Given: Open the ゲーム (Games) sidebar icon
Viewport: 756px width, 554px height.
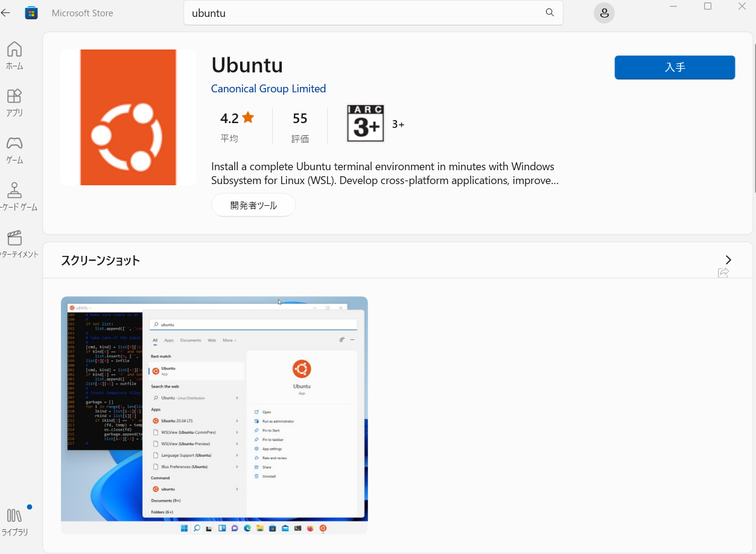Looking at the screenshot, I should [x=14, y=150].
